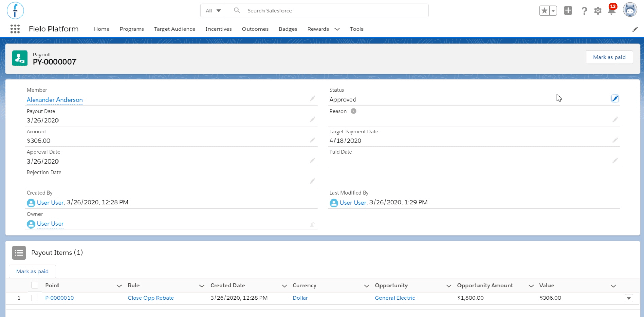Click the Change Owner icon
Screen dimensions: 644x317
click(x=312, y=224)
